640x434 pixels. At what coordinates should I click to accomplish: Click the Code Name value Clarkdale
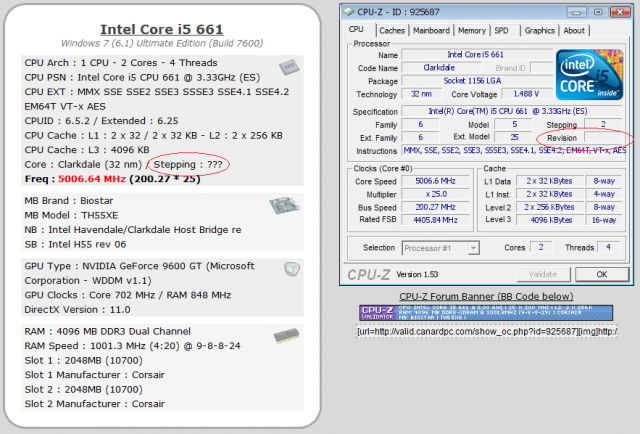click(x=439, y=68)
